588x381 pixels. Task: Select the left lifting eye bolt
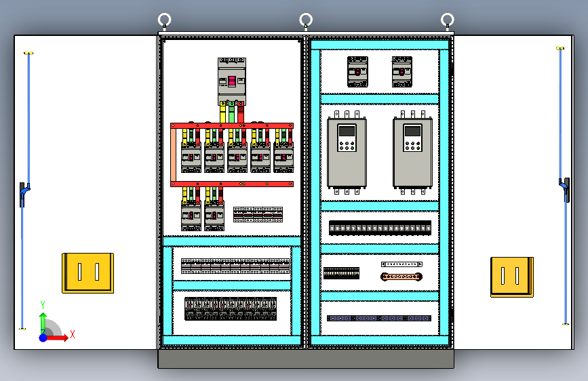(x=164, y=20)
